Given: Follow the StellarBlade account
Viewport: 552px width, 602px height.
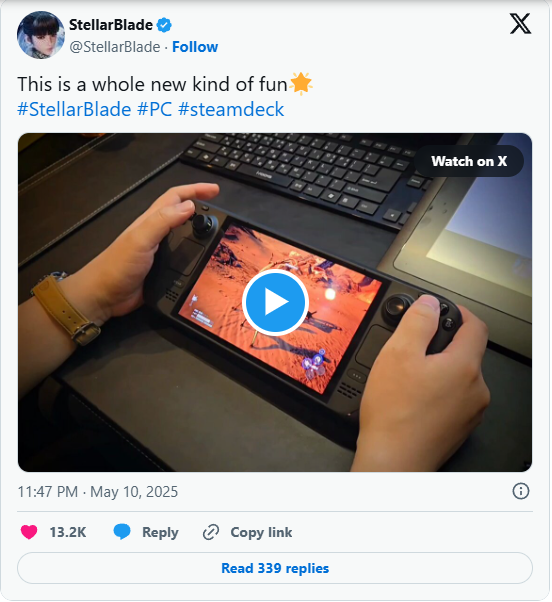Looking at the screenshot, I should pyautogui.click(x=195, y=47).
